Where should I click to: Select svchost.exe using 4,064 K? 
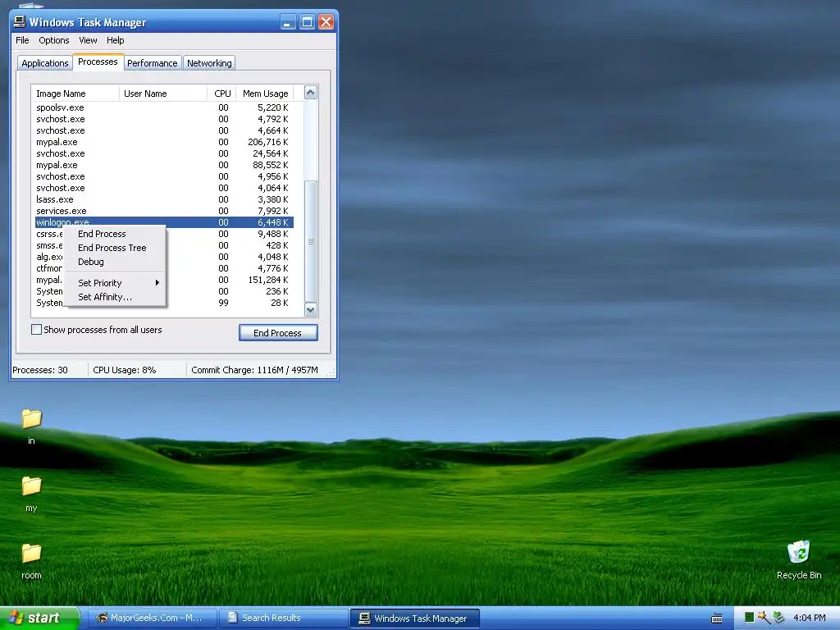[x=164, y=188]
